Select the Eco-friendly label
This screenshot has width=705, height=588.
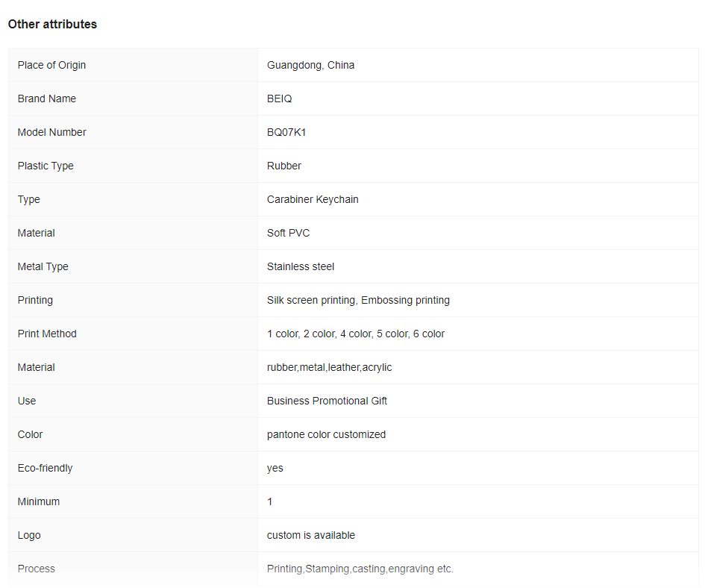45,469
